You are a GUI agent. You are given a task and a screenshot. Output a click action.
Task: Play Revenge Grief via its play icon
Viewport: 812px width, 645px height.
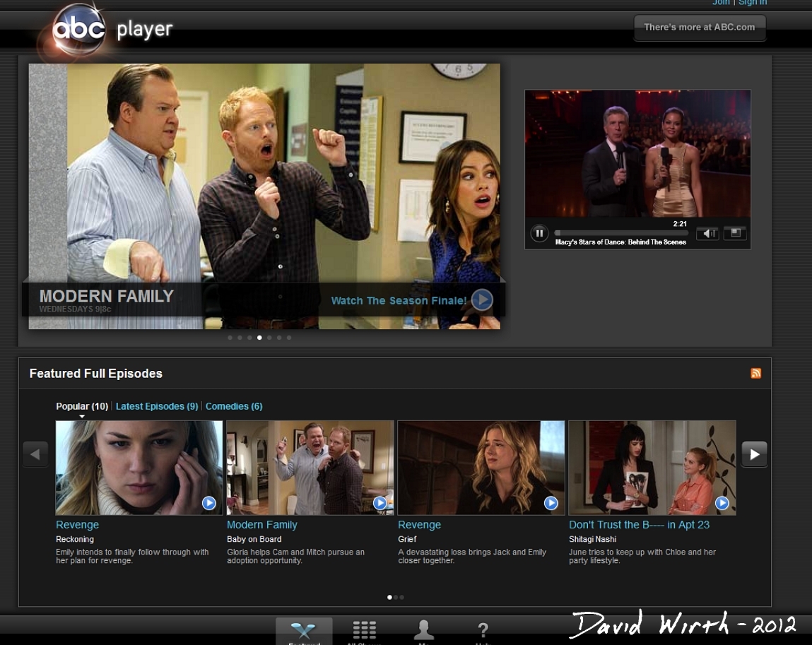tap(551, 502)
